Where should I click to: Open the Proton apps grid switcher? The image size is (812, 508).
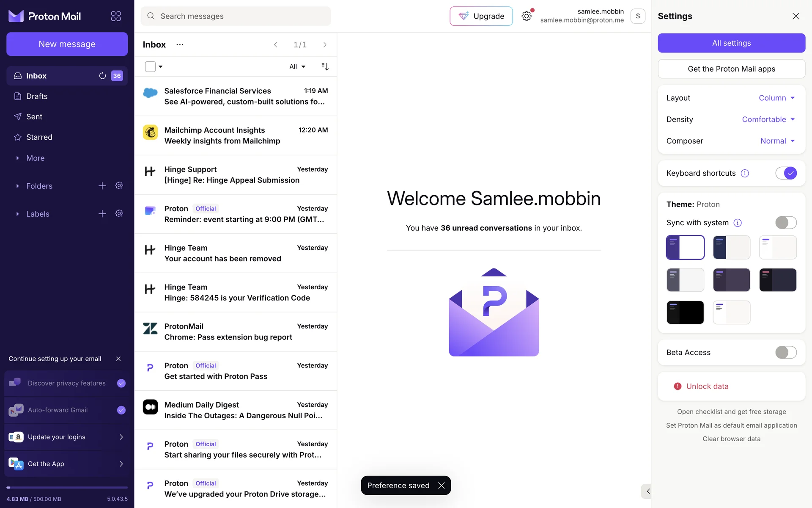click(x=116, y=16)
